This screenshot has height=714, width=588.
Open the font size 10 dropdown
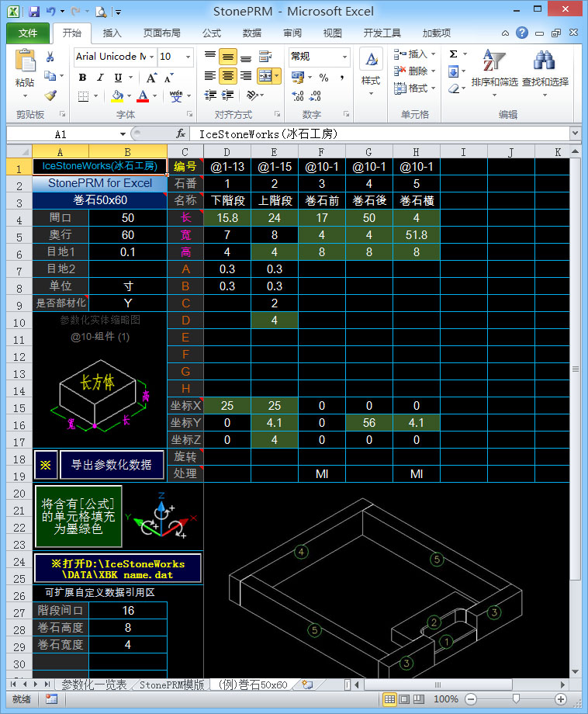[188, 57]
